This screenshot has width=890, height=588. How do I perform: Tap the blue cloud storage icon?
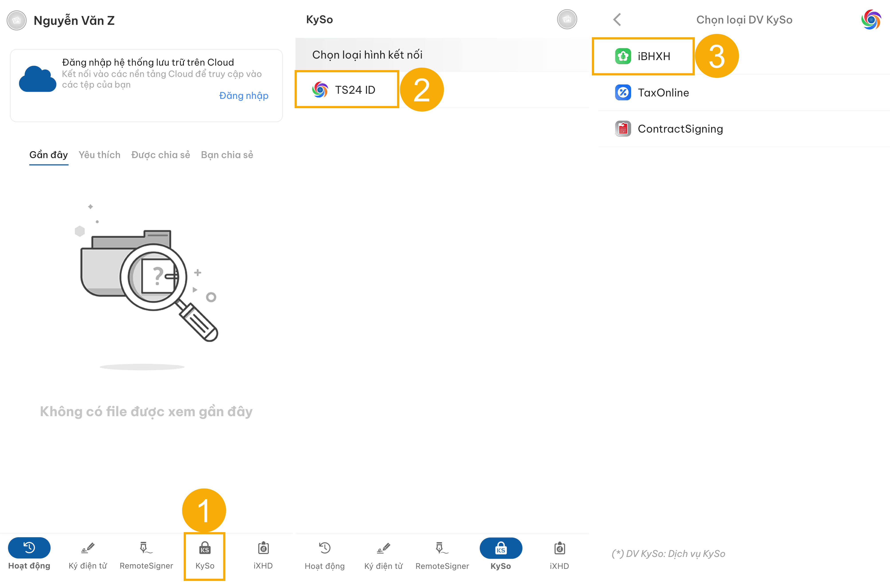coord(37,79)
